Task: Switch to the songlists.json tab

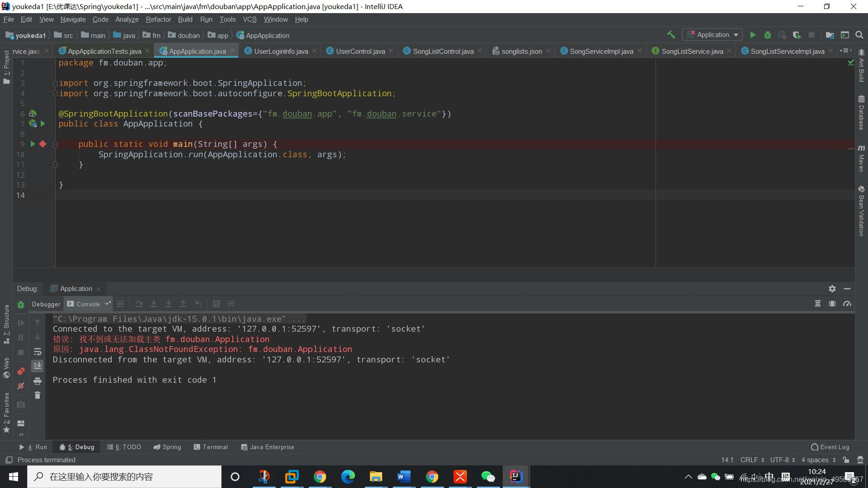Action: [x=521, y=51]
